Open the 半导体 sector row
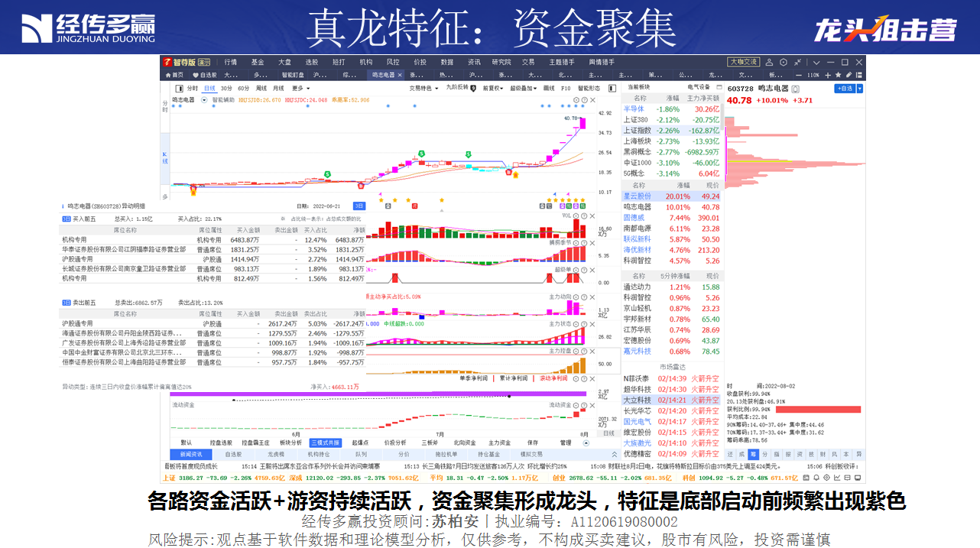 coord(672,109)
